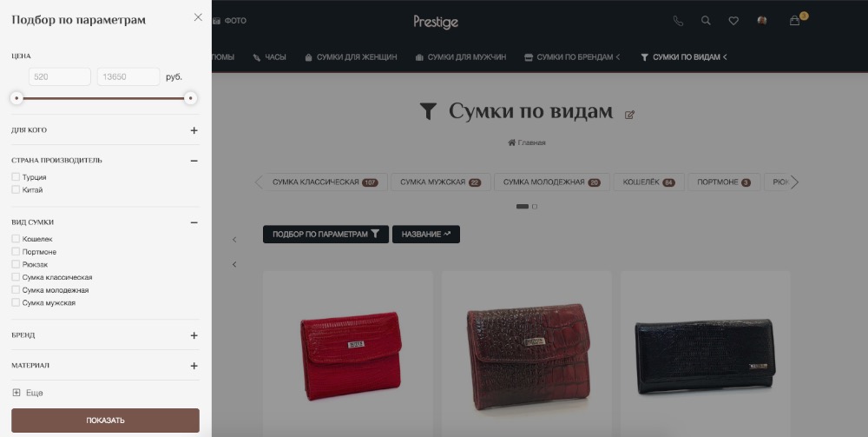Image resolution: width=868 pixels, height=437 pixels.
Task: Click the minimum price field 520
Action: pyautogui.click(x=60, y=77)
